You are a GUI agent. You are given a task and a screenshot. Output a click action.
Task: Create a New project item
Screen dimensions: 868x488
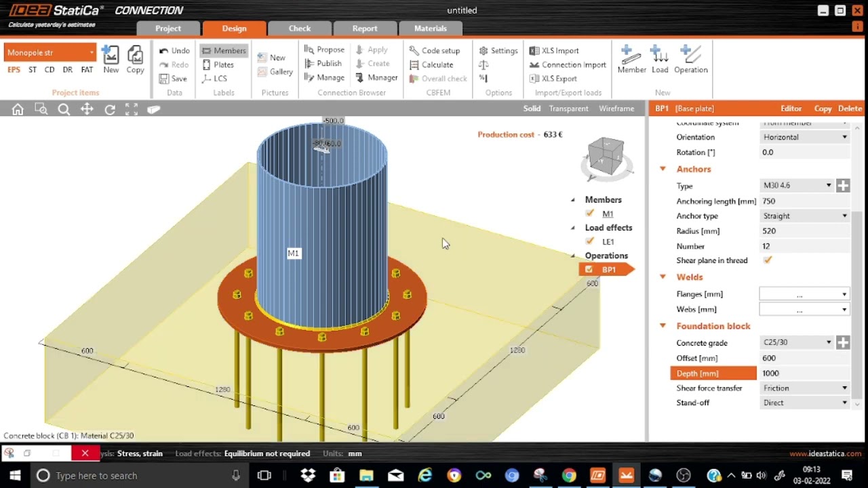click(111, 60)
